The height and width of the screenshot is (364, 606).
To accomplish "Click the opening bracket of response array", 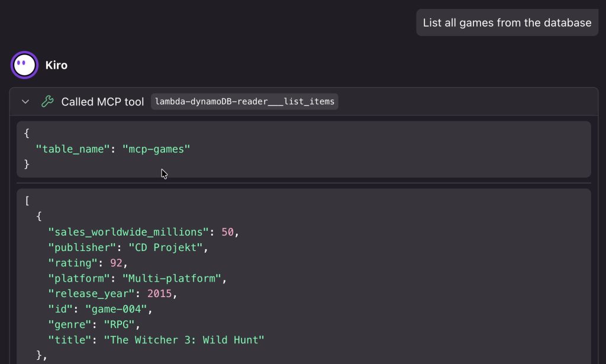I will click(27, 201).
